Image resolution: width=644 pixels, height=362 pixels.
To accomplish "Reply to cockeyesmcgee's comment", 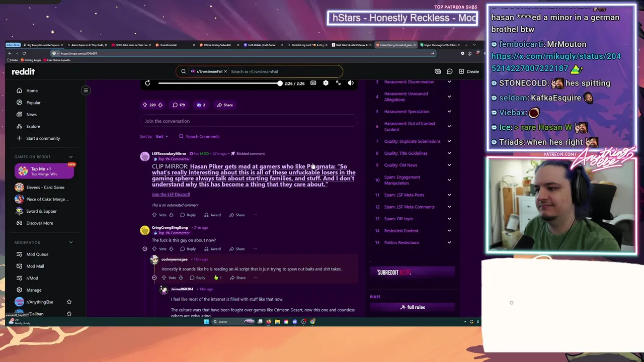I will pyautogui.click(x=198, y=278).
